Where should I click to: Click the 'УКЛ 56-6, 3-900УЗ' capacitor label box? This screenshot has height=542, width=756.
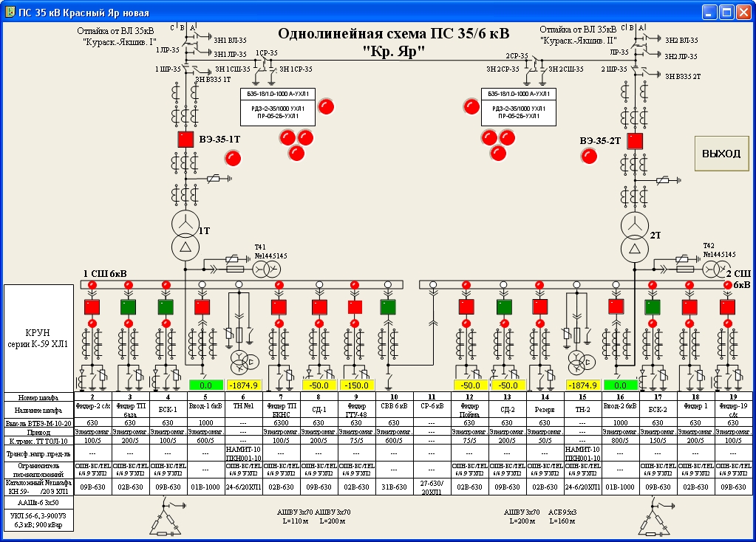point(38,521)
